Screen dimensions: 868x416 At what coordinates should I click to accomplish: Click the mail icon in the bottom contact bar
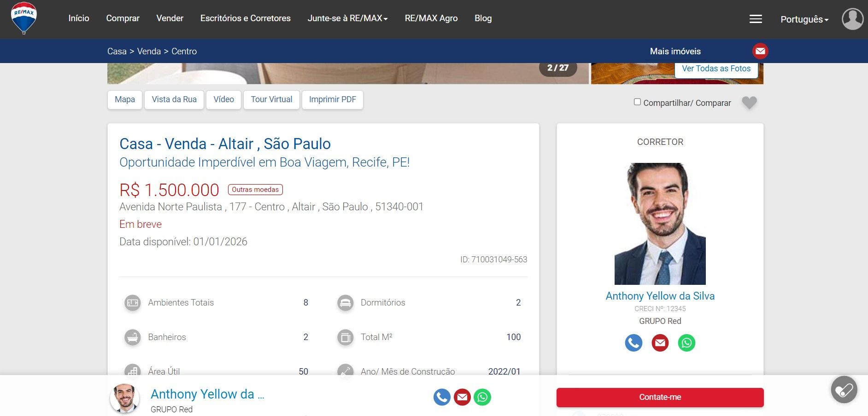462,397
